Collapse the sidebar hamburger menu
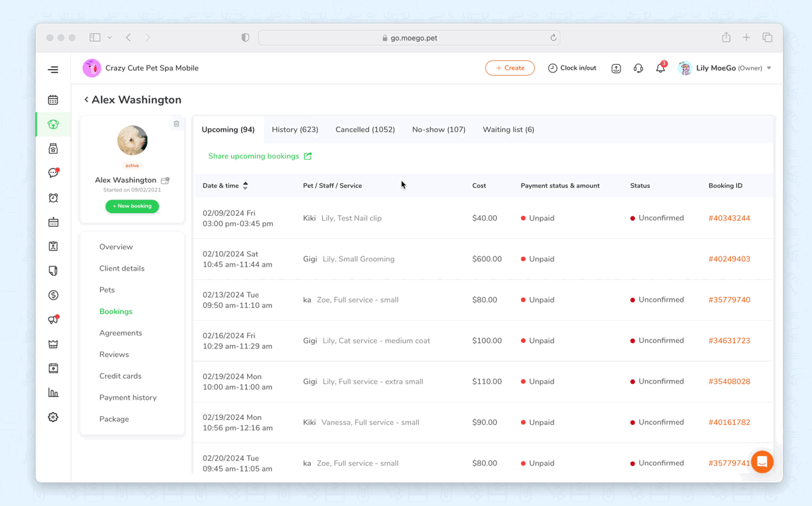This screenshot has height=506, width=812. (x=53, y=70)
